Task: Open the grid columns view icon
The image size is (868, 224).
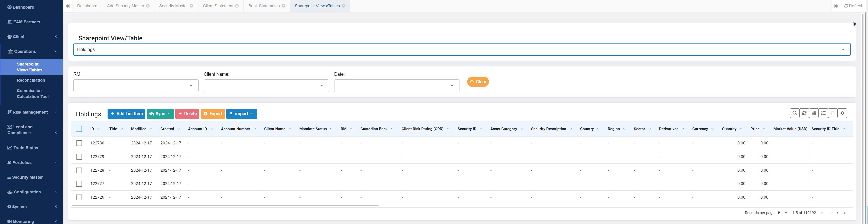Action: point(814,113)
